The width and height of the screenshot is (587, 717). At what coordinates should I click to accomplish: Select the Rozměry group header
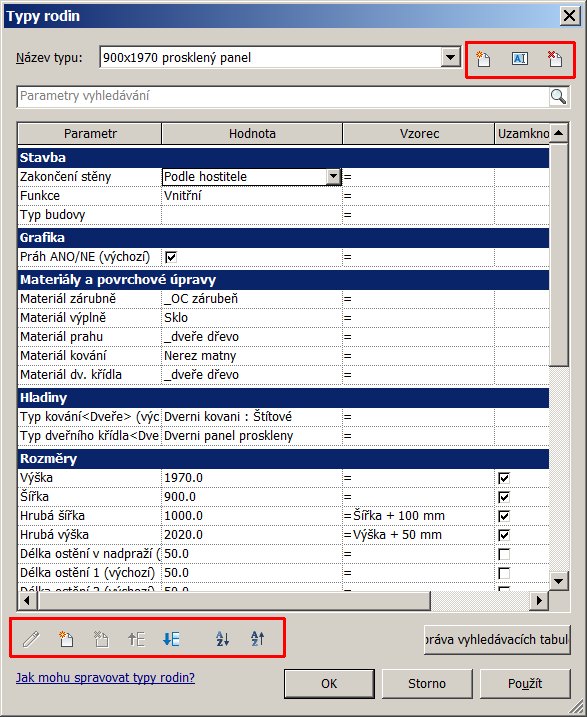click(x=283, y=459)
